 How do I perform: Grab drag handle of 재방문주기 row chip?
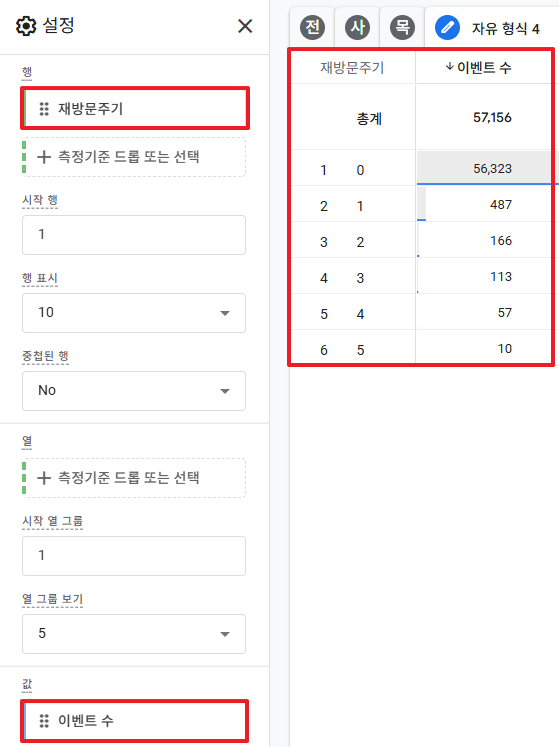(44, 109)
